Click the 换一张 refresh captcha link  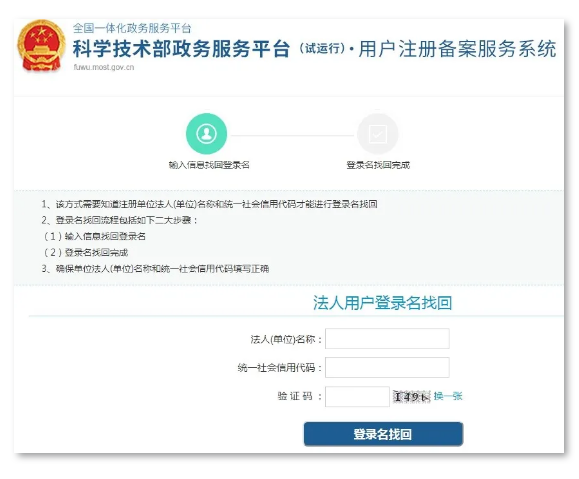(448, 396)
